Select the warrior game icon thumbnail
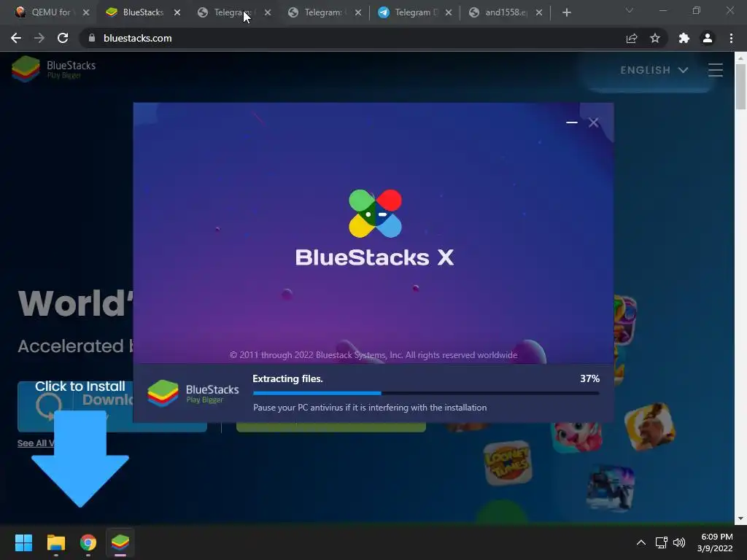Screen dimensions: 747x560 click(x=650, y=427)
